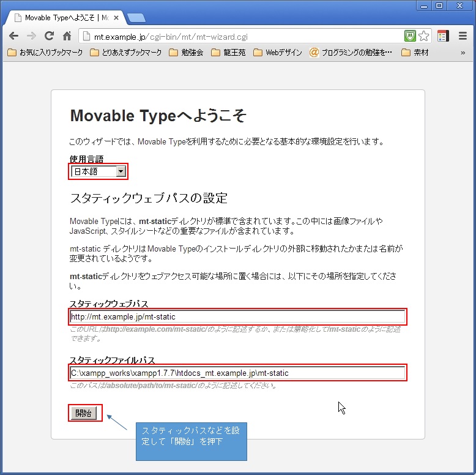Open a new tab with the tab button

[x=136, y=18]
